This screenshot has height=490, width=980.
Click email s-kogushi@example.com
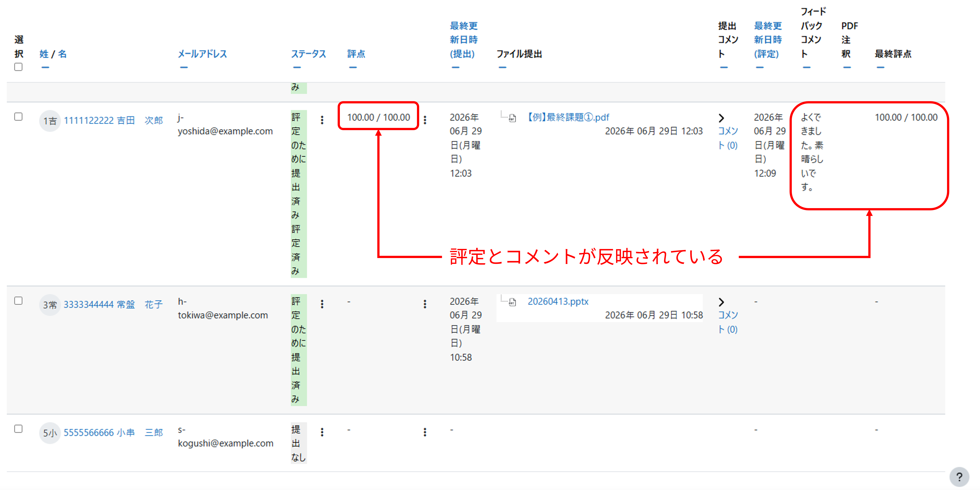pos(226,436)
